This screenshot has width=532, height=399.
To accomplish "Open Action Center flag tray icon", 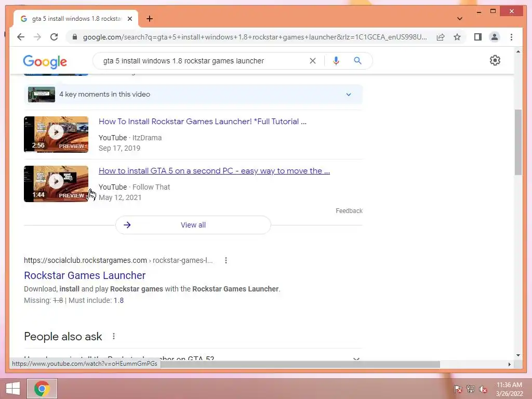I will point(458,389).
